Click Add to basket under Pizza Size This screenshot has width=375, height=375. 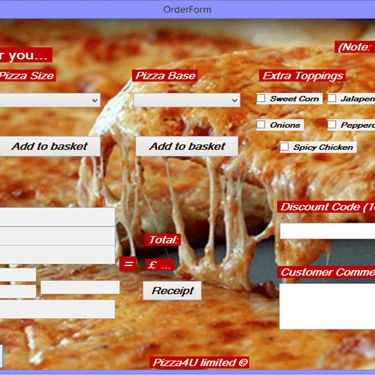click(x=50, y=146)
